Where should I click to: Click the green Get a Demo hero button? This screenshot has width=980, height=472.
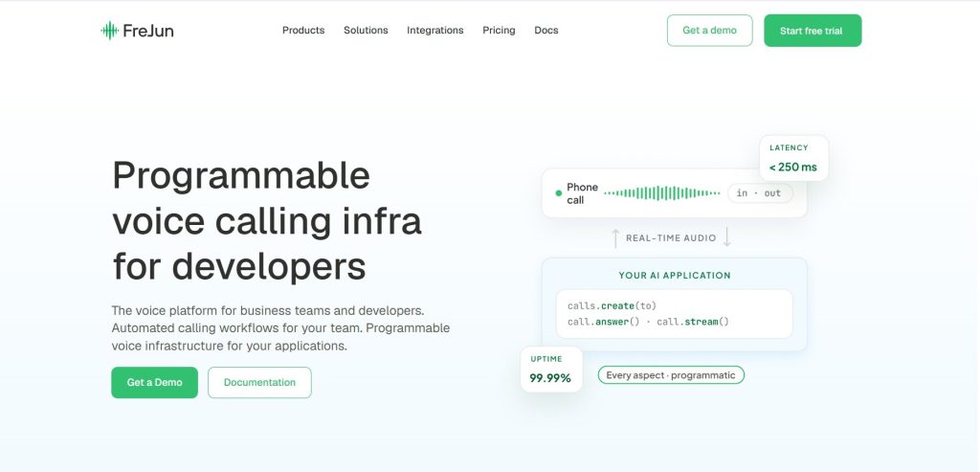tap(154, 382)
